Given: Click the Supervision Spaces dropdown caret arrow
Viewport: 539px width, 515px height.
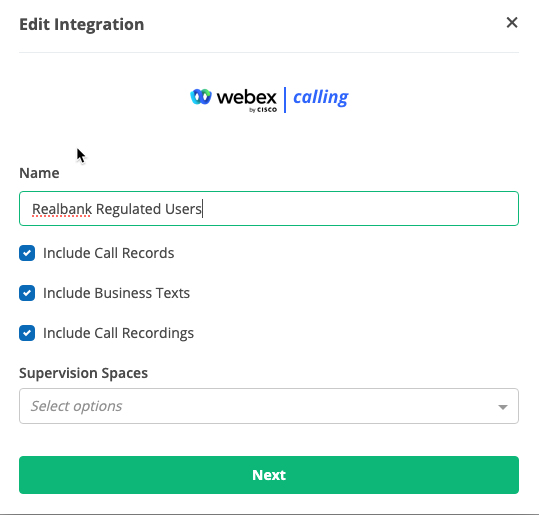Looking at the screenshot, I should (503, 407).
